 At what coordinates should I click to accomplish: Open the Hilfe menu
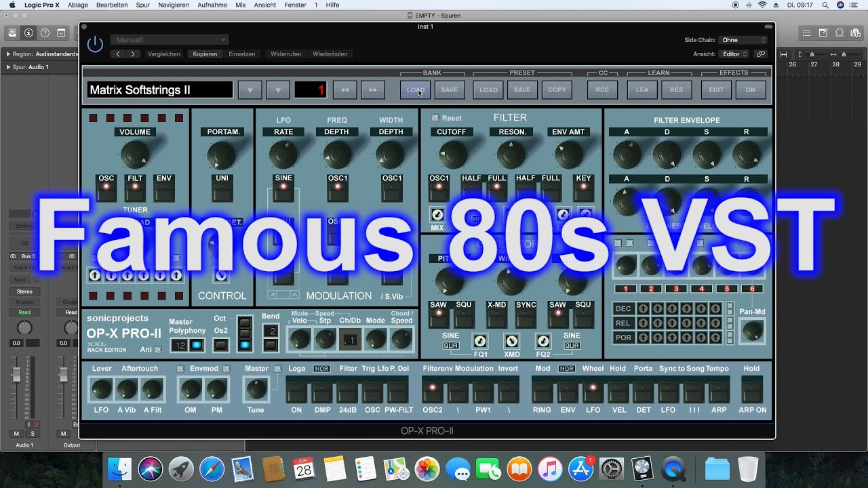point(332,5)
